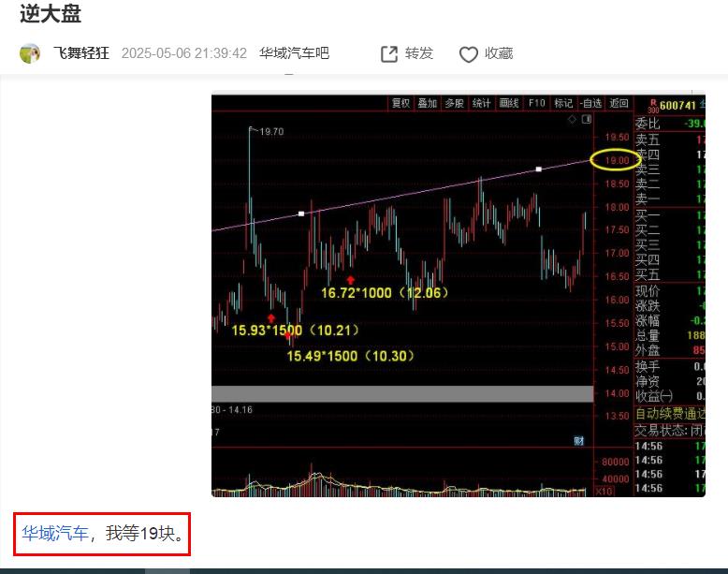
Task: Click 返回 in the chart toolbar
Action: click(x=619, y=103)
